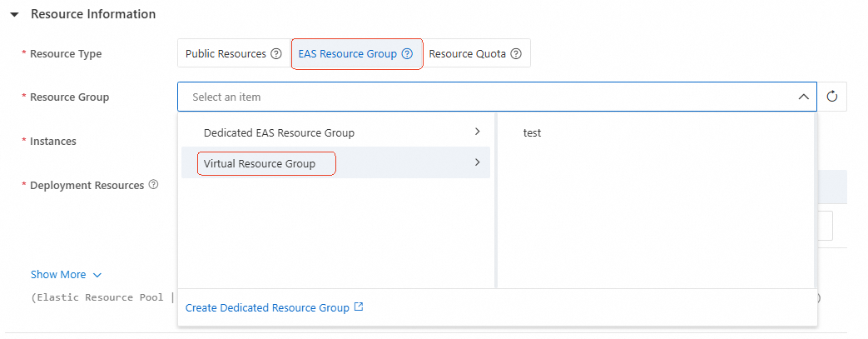Switch resource type to Resource Quota

pyautogui.click(x=467, y=54)
